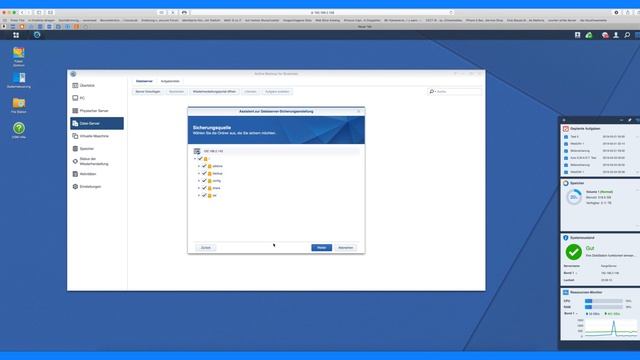Screen dimensions: 640x360
Task: Switch to the Aufgabenliste tab
Action: (170, 81)
